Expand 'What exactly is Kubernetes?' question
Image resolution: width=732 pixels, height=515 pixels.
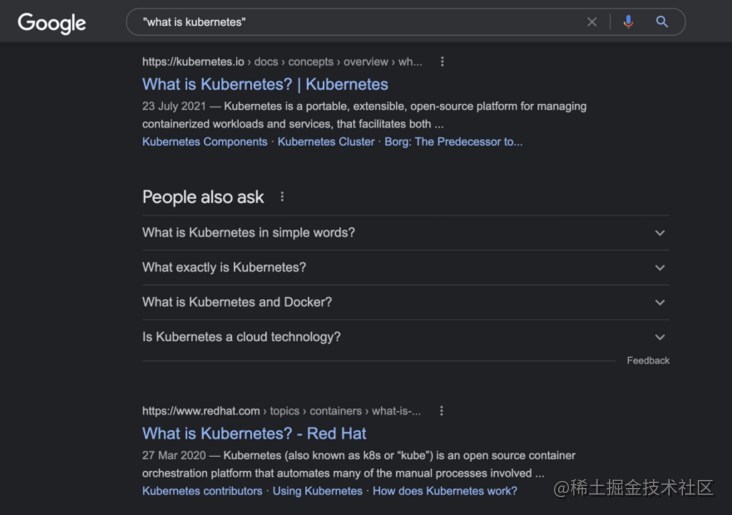406,268
